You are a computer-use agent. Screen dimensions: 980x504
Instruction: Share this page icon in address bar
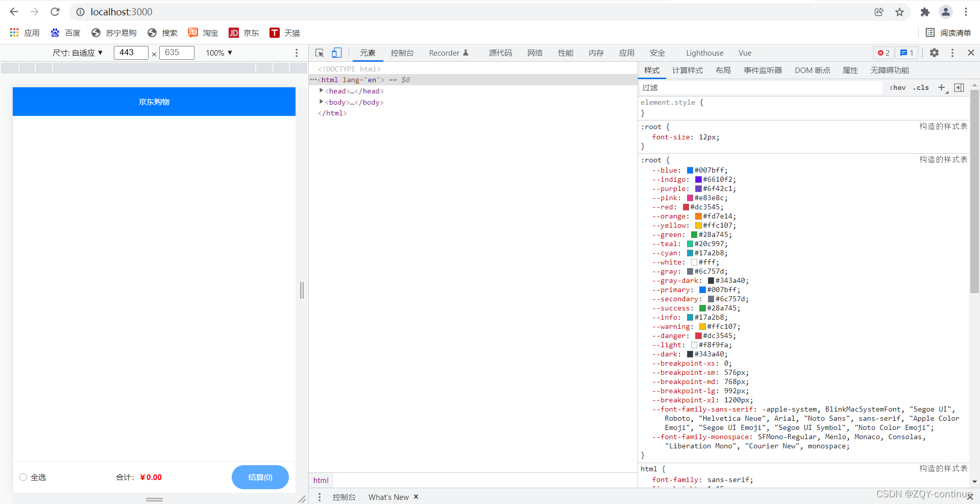[878, 12]
